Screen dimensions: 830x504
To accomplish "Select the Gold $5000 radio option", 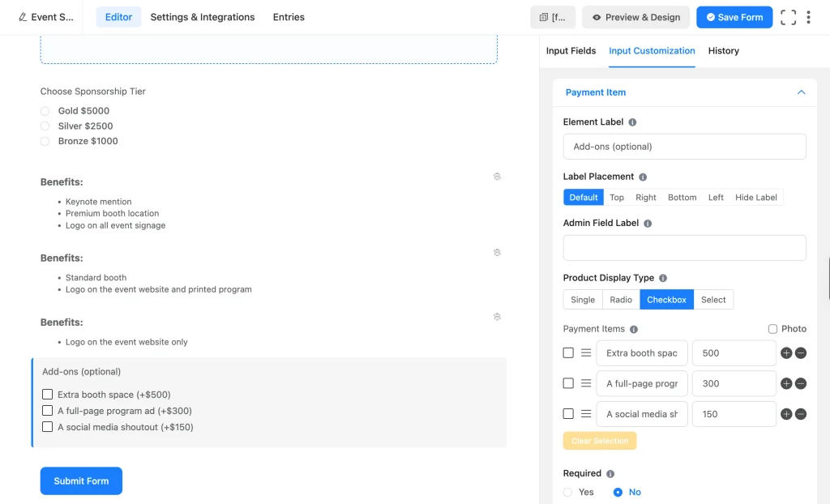I will pos(45,111).
